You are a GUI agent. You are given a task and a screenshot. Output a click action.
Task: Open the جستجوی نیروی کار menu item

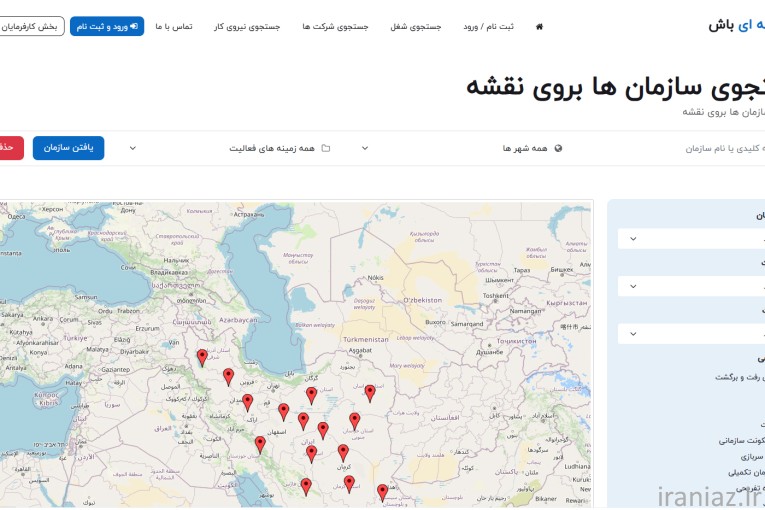247,26
